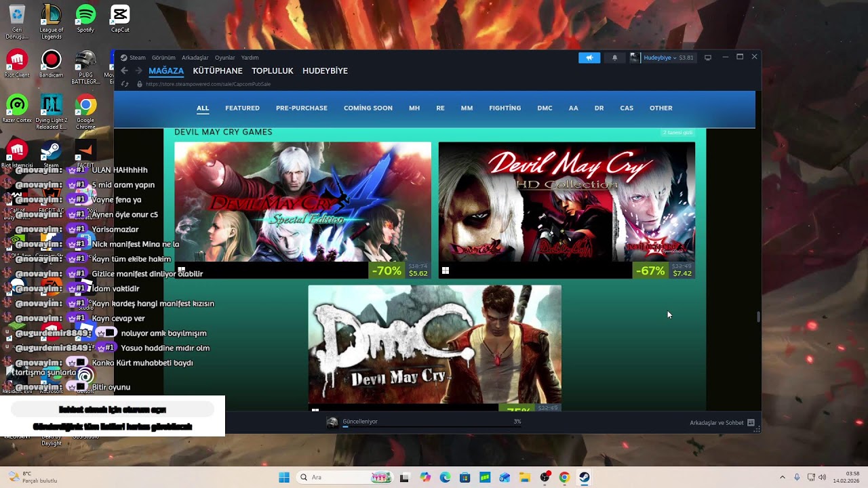Open File Explorer from taskbar
Image resolution: width=868 pixels, height=488 pixels.
tap(524, 477)
